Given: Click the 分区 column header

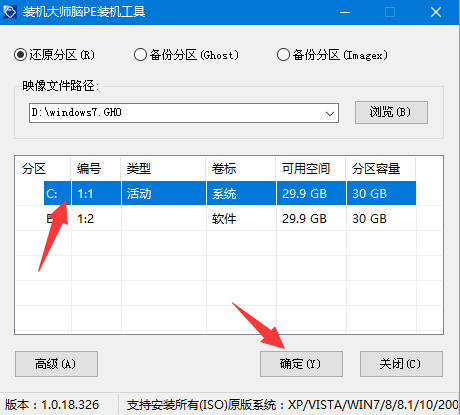Looking at the screenshot, I should coord(43,169).
